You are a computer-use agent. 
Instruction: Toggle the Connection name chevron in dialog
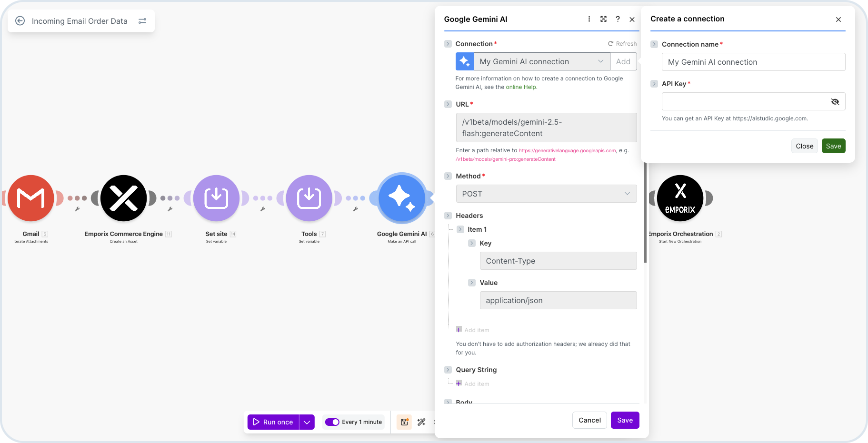tap(654, 44)
